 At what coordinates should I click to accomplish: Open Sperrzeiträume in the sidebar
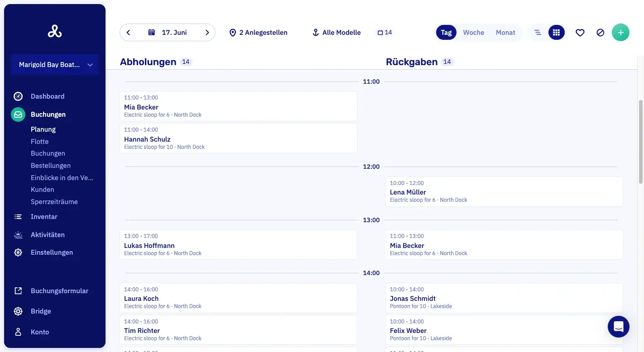coord(54,202)
